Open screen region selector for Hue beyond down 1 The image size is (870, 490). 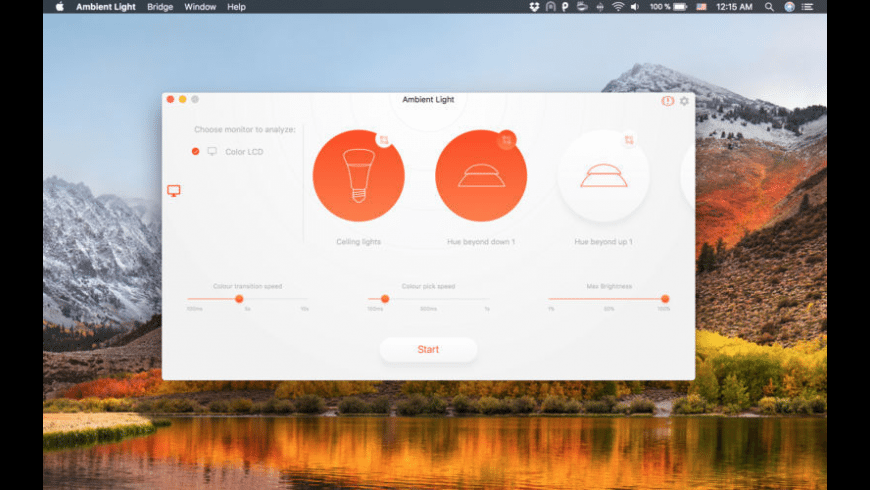[507, 140]
